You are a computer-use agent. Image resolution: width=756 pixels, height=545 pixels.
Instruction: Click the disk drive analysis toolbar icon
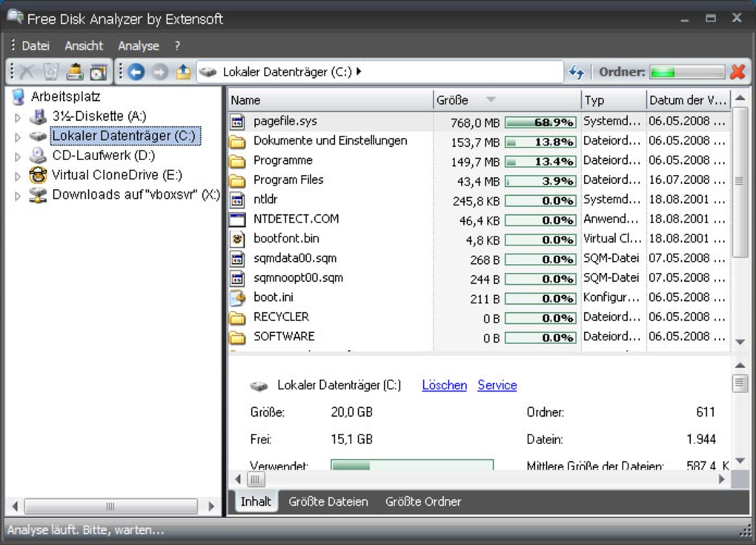click(74, 71)
